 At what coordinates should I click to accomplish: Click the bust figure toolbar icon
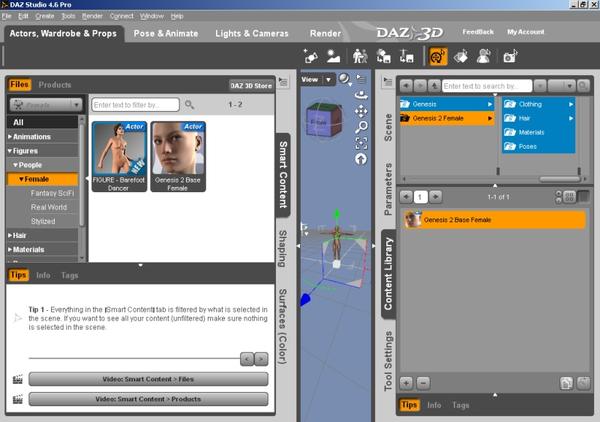pos(484,56)
